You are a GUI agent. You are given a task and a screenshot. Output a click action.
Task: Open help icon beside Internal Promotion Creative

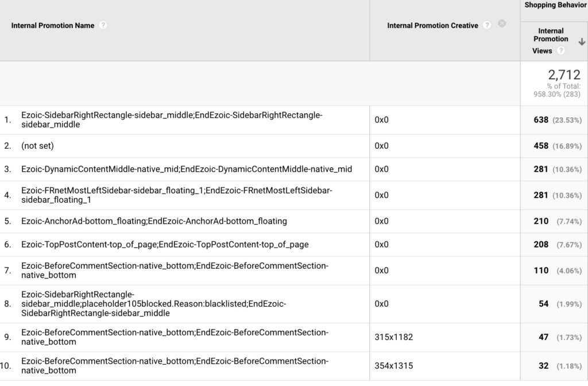487,25
